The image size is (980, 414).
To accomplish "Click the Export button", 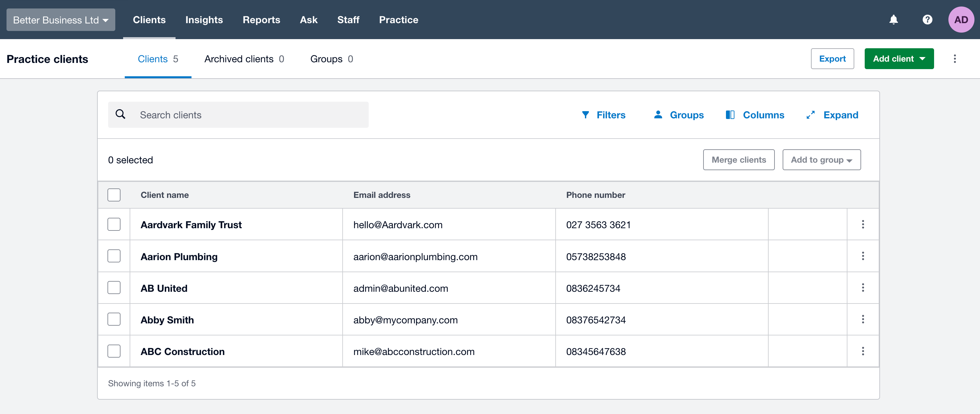I will tap(832, 59).
